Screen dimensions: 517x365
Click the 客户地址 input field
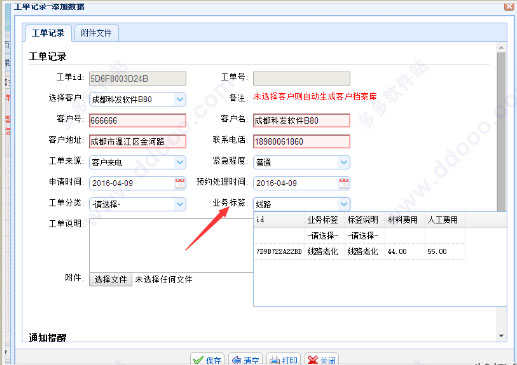[x=138, y=141]
